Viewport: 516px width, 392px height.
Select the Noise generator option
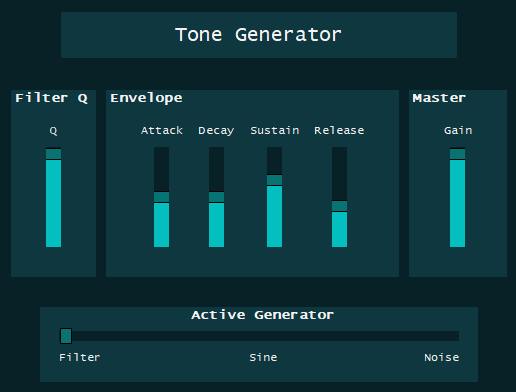(441, 358)
